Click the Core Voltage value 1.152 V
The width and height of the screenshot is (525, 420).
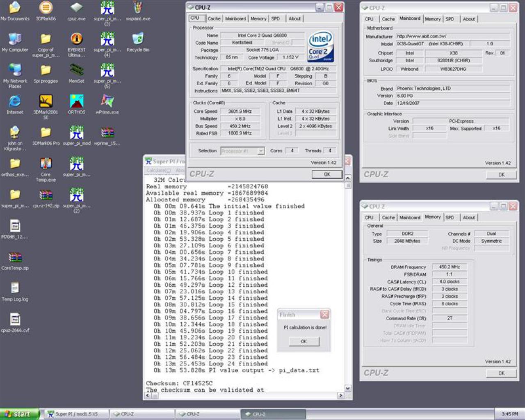pos(291,57)
